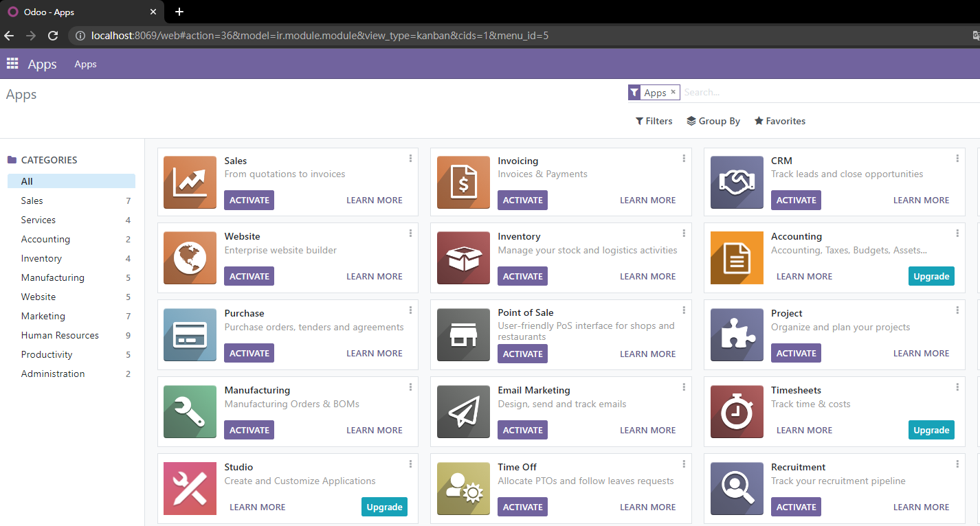
Task: Activate the Point of Sale app
Action: (x=522, y=354)
